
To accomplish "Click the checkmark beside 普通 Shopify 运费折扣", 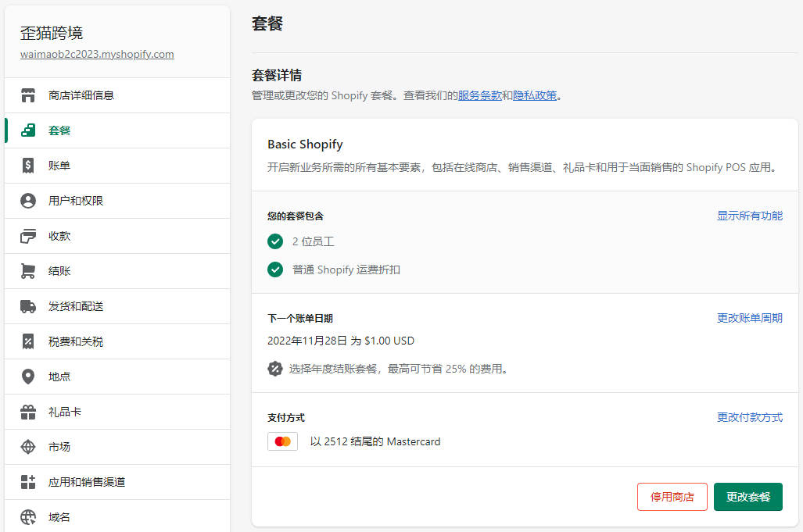I will point(275,270).
